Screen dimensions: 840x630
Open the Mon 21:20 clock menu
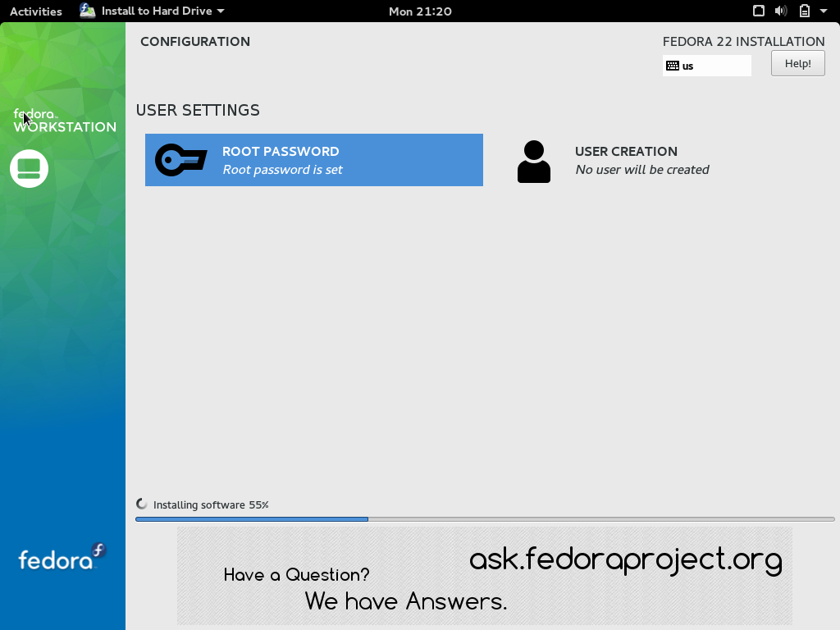[420, 11]
